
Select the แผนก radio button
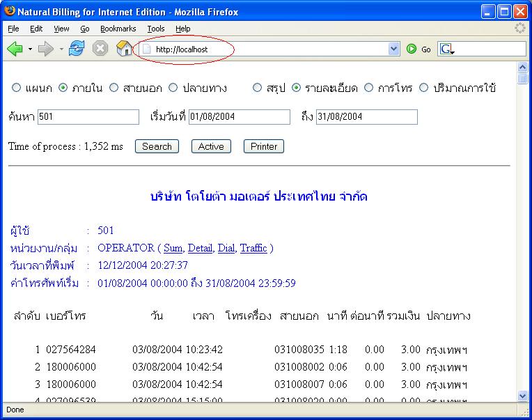(x=16, y=88)
